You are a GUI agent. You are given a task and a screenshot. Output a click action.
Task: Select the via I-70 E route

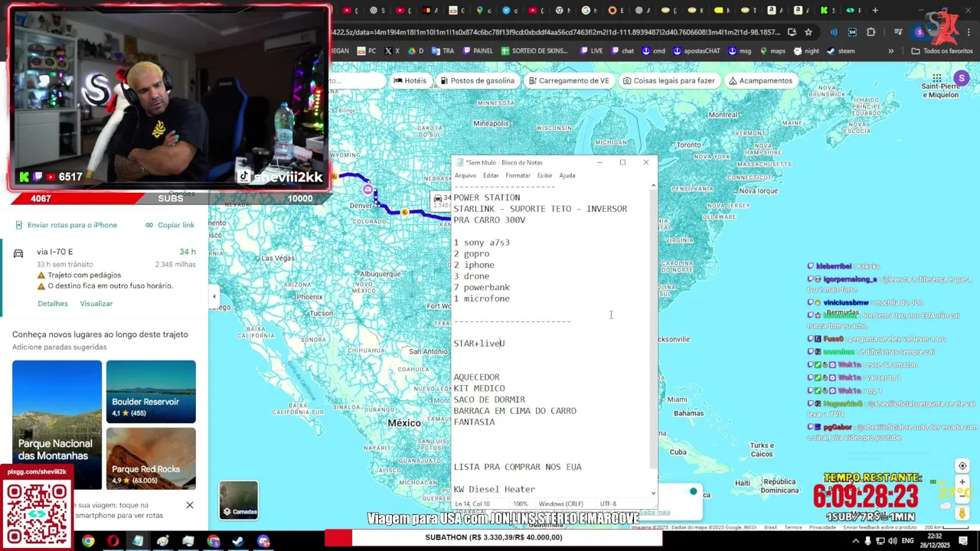(x=104, y=269)
